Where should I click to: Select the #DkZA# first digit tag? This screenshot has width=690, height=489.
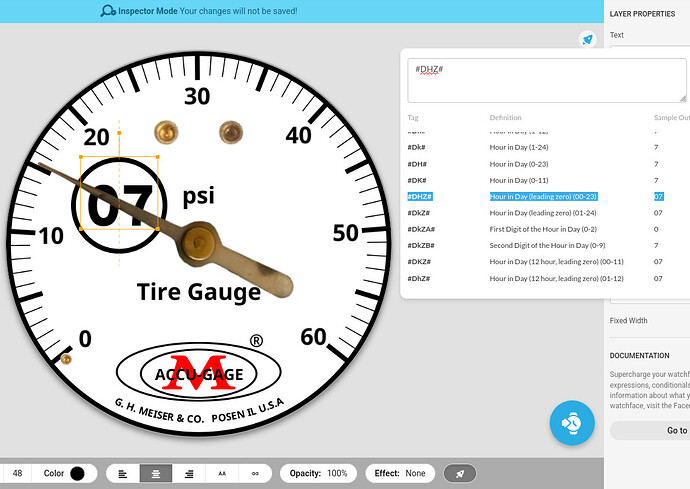coord(420,229)
